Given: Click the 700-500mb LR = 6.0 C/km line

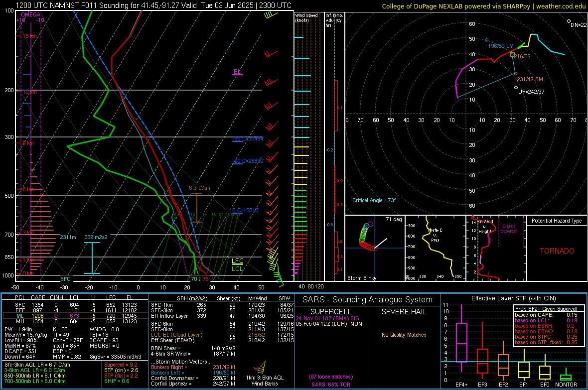Looking at the screenshot, I should point(35,382).
